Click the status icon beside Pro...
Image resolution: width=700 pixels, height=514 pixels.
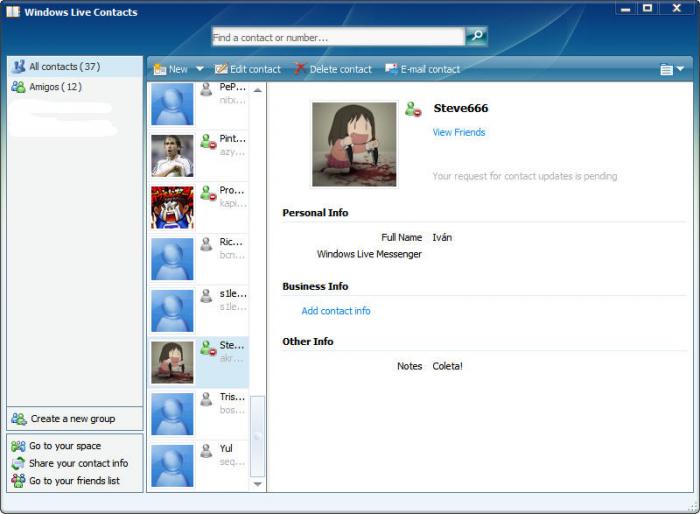click(x=208, y=193)
